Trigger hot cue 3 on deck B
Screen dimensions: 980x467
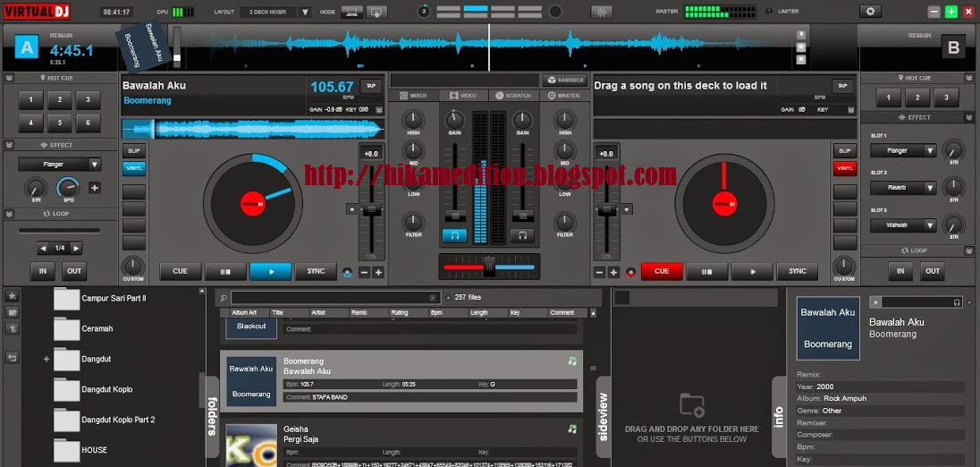click(946, 98)
